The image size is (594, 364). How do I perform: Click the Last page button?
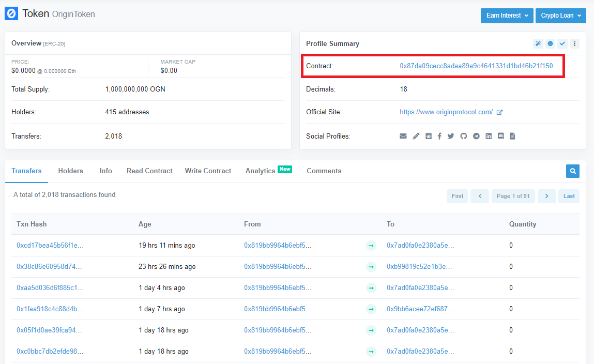pyautogui.click(x=569, y=196)
